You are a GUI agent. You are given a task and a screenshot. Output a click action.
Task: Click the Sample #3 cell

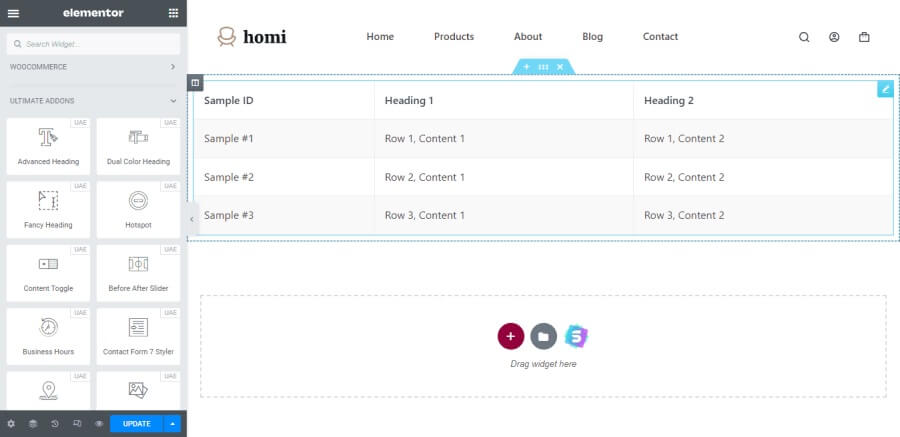tap(284, 215)
